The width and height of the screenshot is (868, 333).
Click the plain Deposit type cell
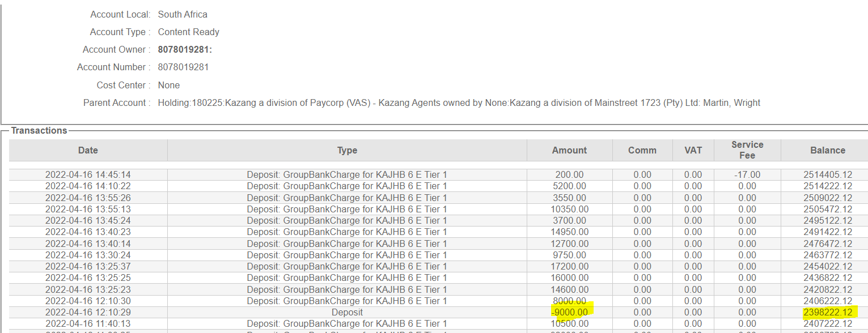tap(347, 312)
